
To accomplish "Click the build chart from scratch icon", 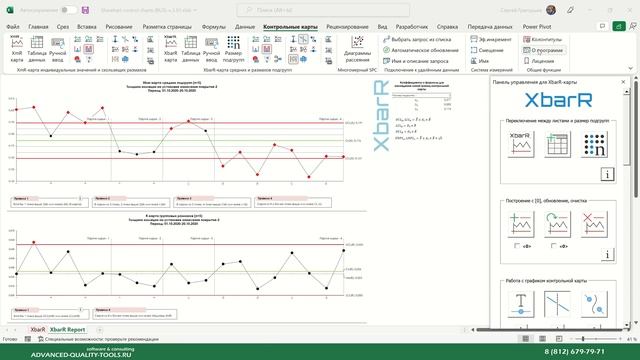I will pos(520,224).
